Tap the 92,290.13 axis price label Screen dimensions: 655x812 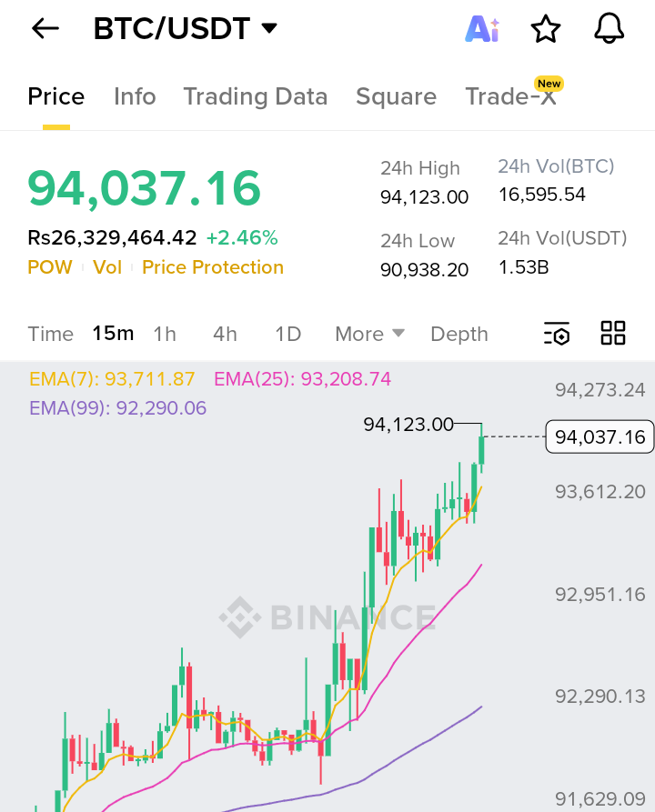tap(600, 697)
